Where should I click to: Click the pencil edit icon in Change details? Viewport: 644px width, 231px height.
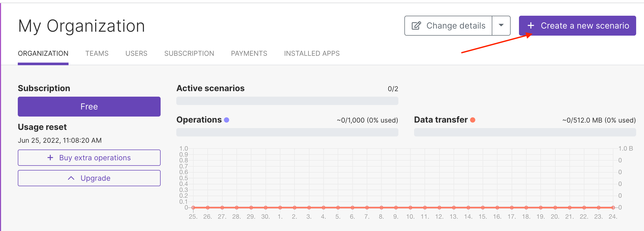416,26
